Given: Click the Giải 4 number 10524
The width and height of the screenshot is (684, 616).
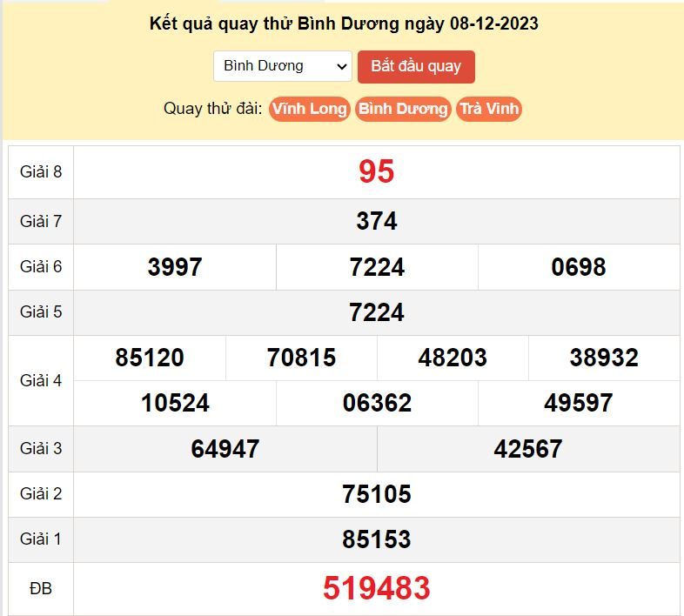Looking at the screenshot, I should coord(175,403).
